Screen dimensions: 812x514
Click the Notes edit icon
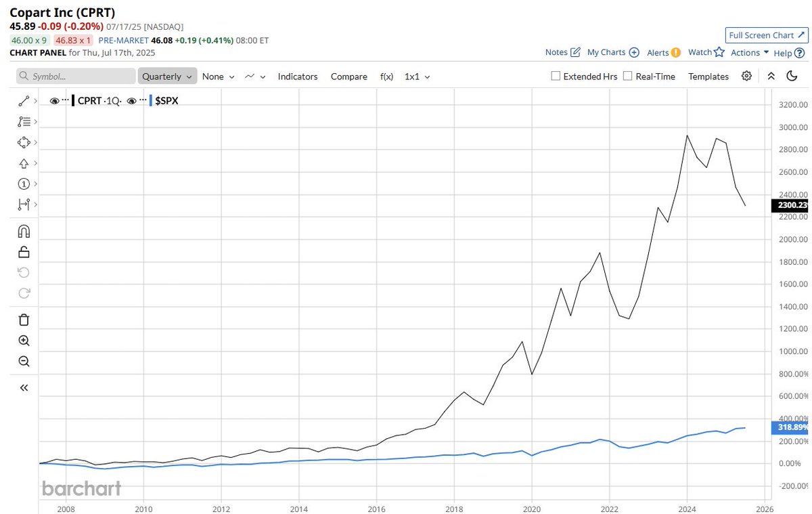click(x=576, y=52)
